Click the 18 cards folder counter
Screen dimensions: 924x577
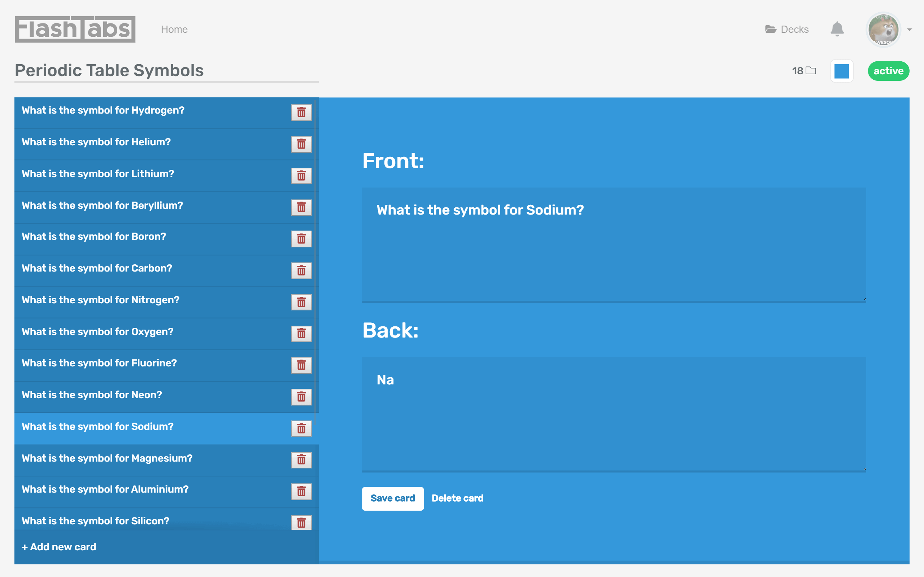click(x=804, y=71)
